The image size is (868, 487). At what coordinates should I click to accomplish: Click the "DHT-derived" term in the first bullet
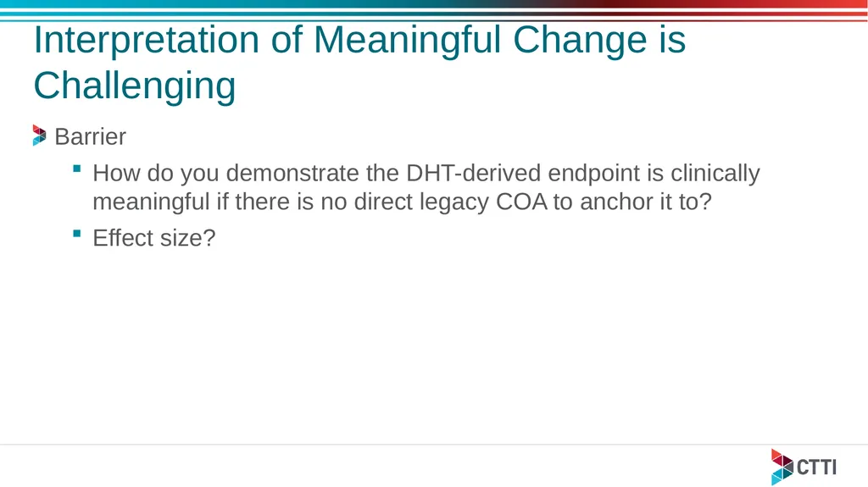(x=473, y=174)
